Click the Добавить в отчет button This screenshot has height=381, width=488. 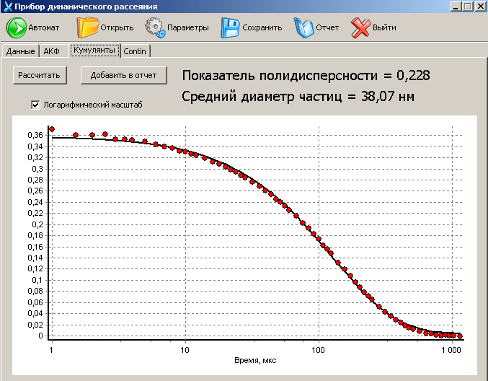pos(124,75)
